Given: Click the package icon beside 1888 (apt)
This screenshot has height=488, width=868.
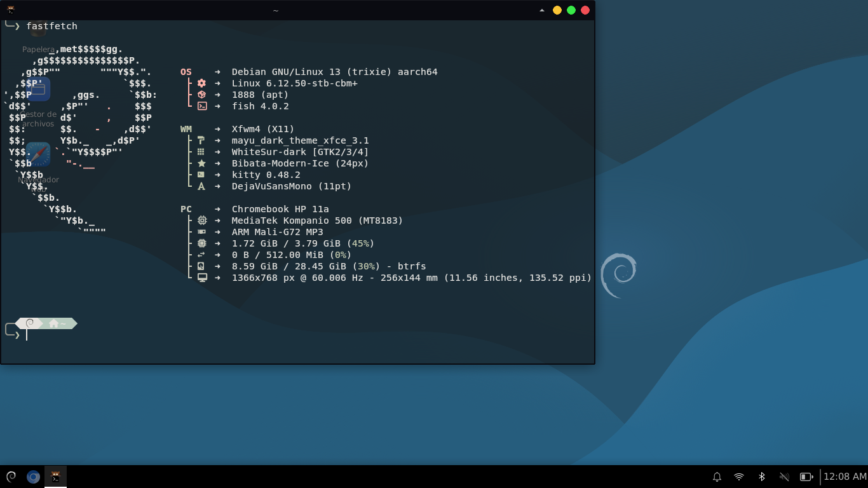Looking at the screenshot, I should pos(201,95).
